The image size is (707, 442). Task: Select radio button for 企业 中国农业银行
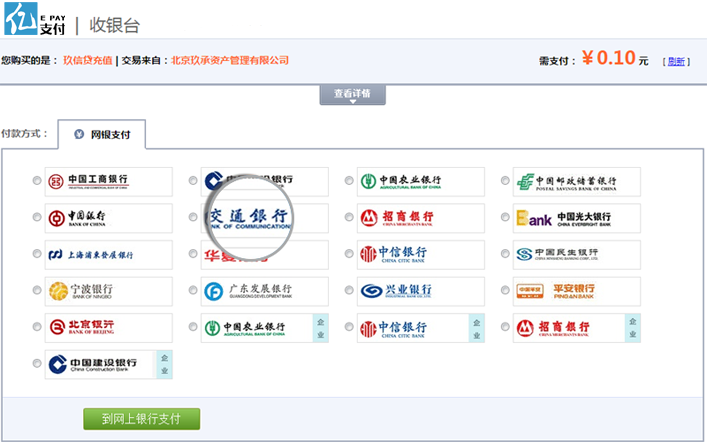(x=193, y=327)
